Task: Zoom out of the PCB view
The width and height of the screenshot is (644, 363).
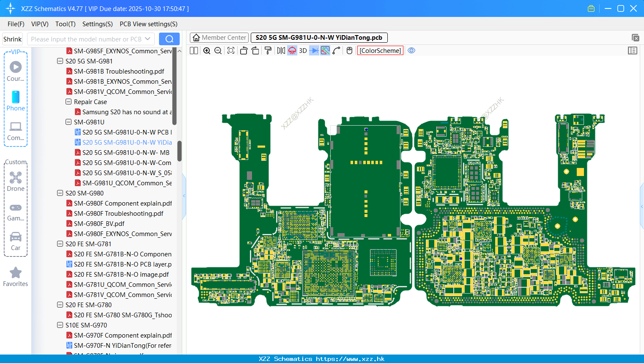Action: (x=218, y=51)
